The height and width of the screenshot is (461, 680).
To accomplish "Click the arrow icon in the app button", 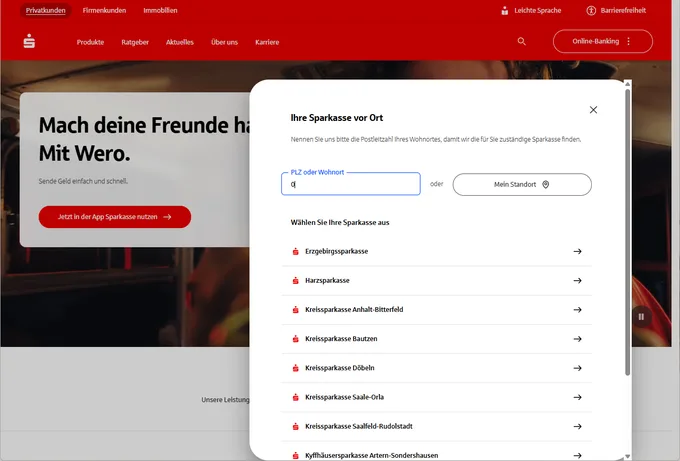I will (167, 217).
